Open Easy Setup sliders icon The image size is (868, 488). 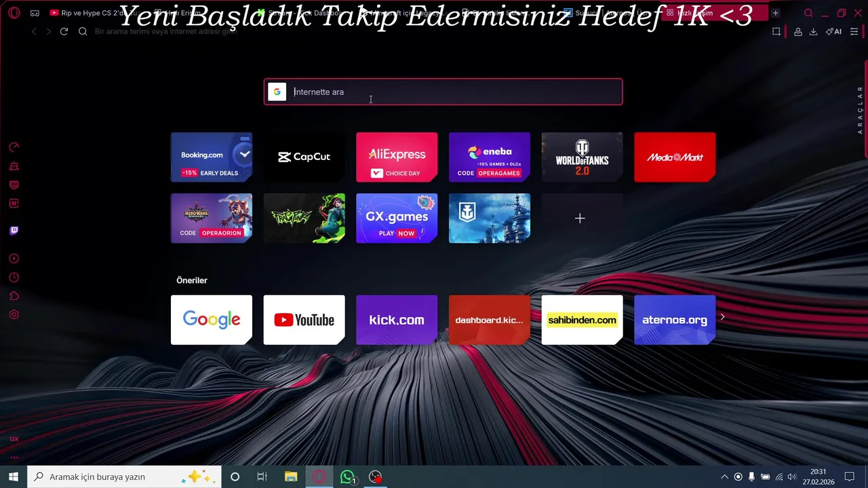pos(854,31)
